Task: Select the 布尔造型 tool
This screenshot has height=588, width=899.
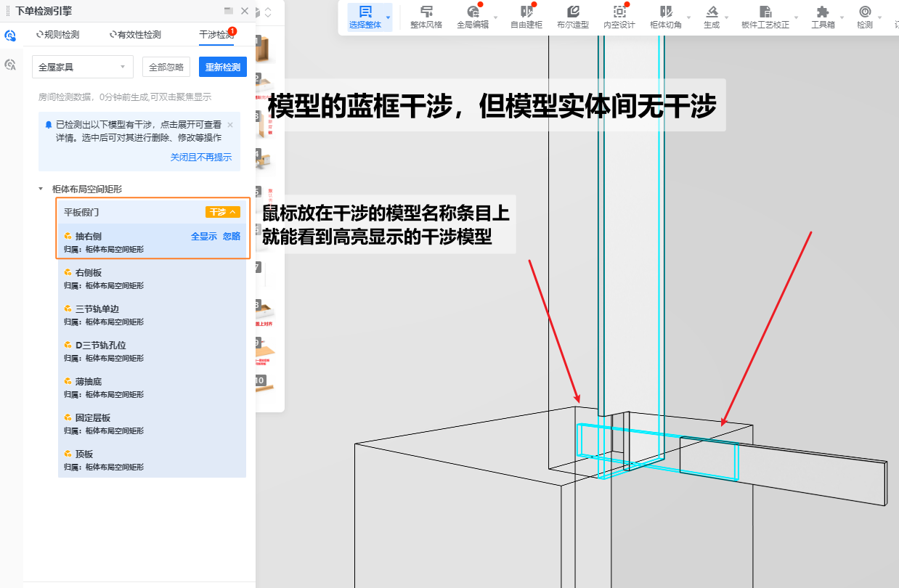Action: pyautogui.click(x=572, y=17)
